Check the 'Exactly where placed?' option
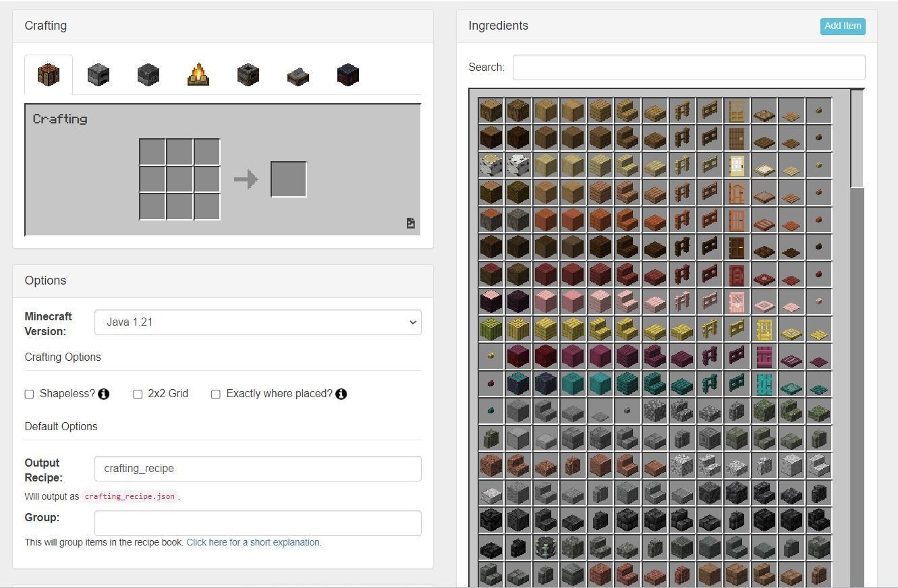Viewport: 898px width, 588px height. point(216,394)
